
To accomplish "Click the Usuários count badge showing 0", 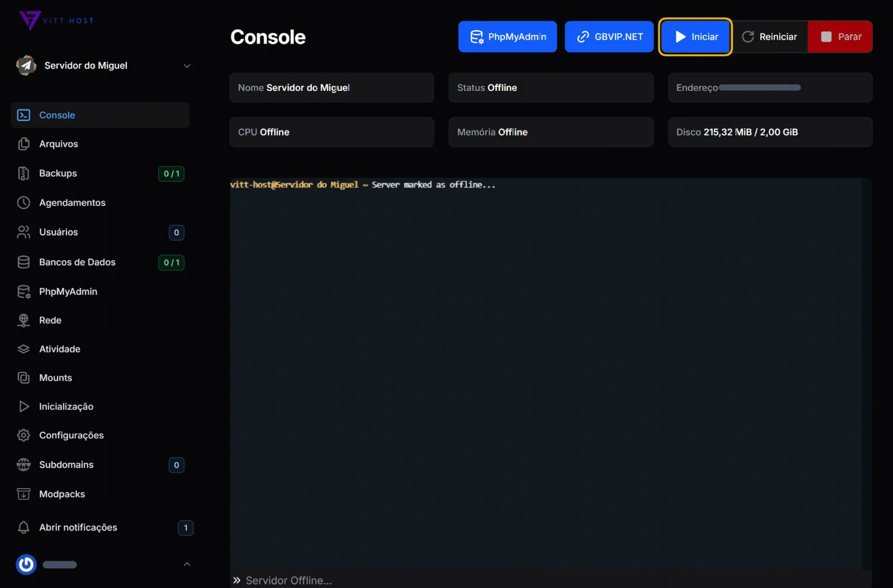I will [176, 233].
